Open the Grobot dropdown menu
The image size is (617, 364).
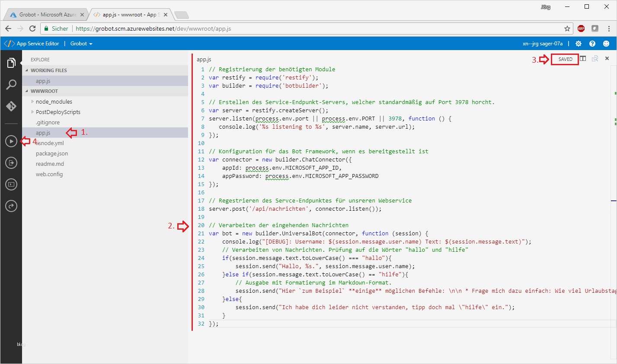pos(81,44)
